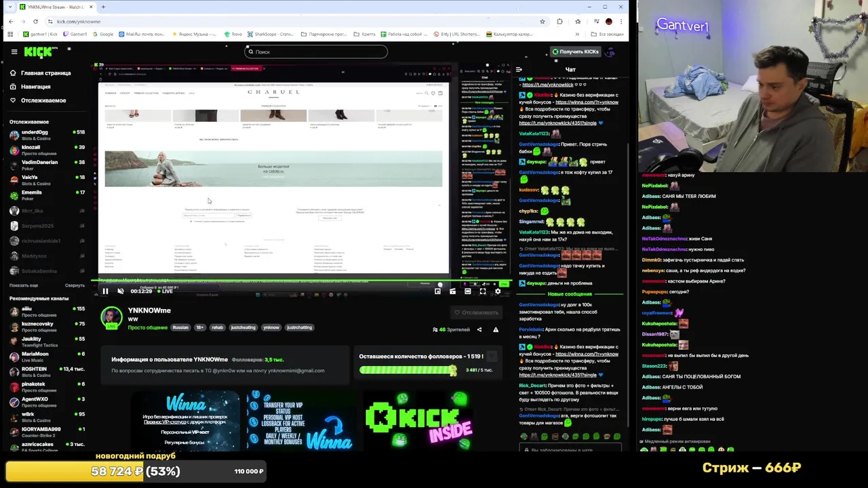Open Mail.Ru bookmark
The width and height of the screenshot is (868, 488).
click(x=142, y=34)
